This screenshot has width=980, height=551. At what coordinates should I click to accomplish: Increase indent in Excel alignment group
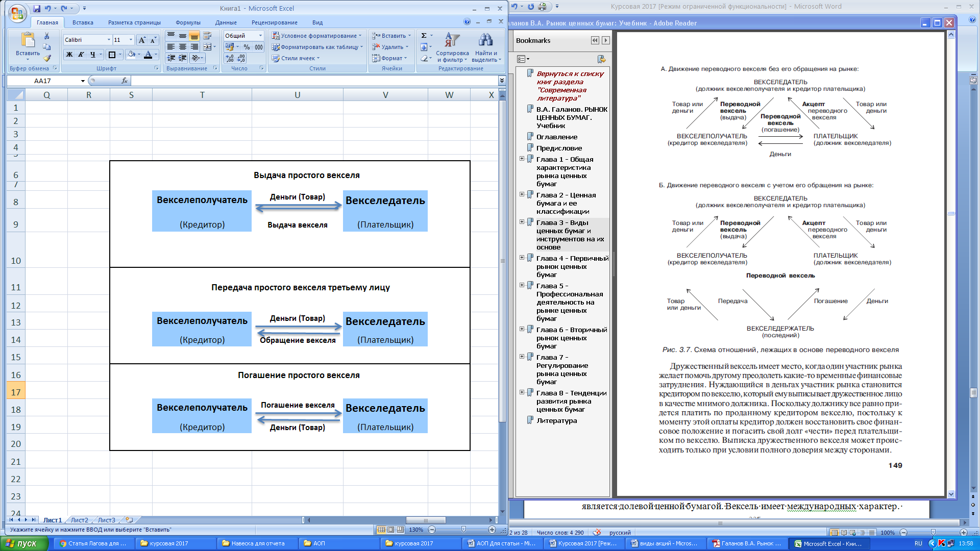183,58
